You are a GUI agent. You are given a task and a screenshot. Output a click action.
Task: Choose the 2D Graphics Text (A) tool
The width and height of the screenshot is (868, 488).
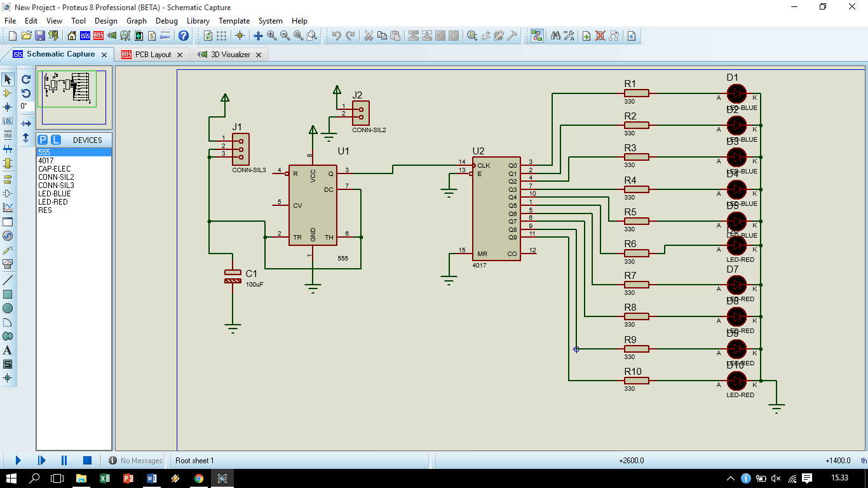click(8, 350)
